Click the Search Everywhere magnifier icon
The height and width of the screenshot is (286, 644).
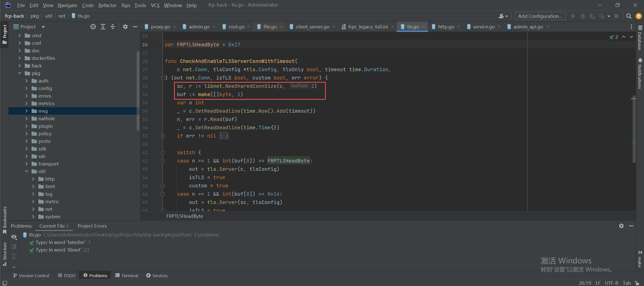coord(629,16)
